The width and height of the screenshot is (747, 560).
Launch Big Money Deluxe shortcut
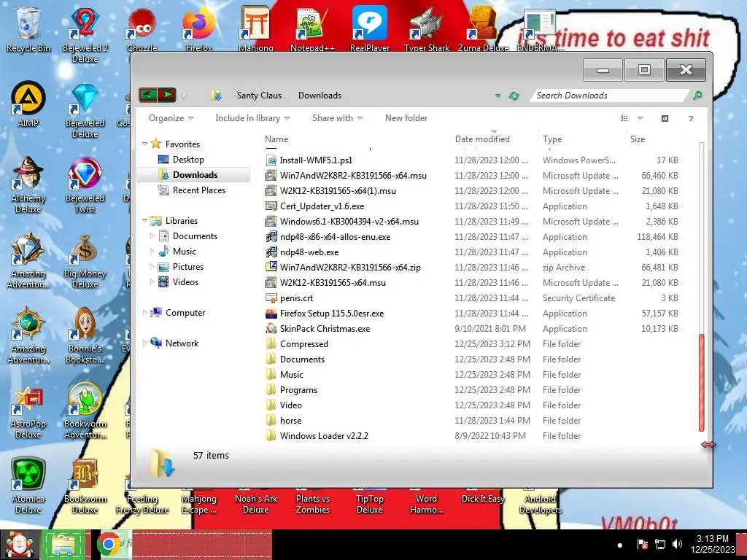[85, 260]
